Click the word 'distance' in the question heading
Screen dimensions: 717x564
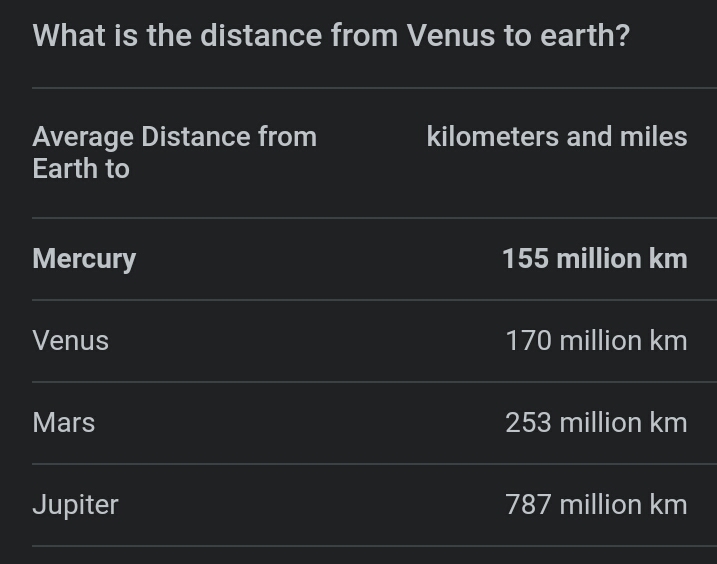[261, 36]
